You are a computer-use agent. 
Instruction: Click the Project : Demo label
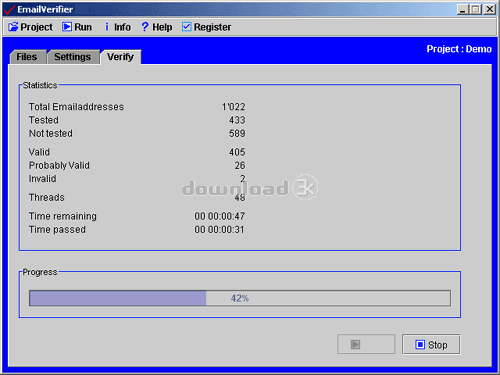pos(459,49)
